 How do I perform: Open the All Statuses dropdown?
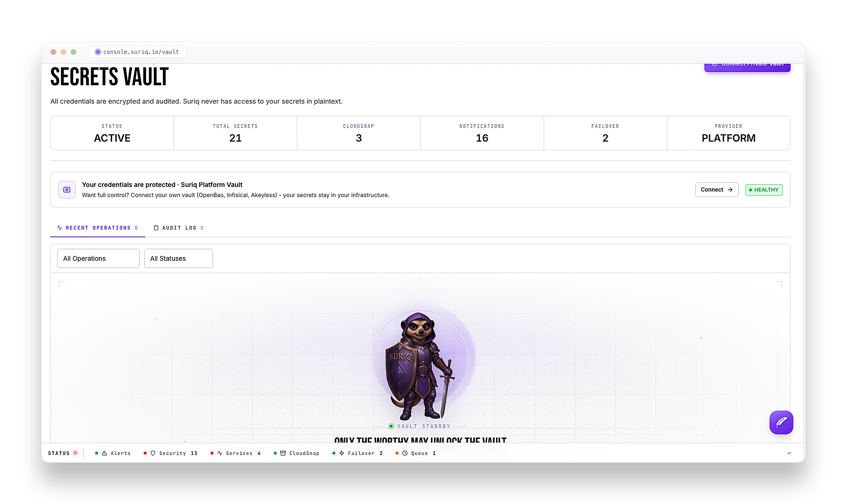pos(178,258)
